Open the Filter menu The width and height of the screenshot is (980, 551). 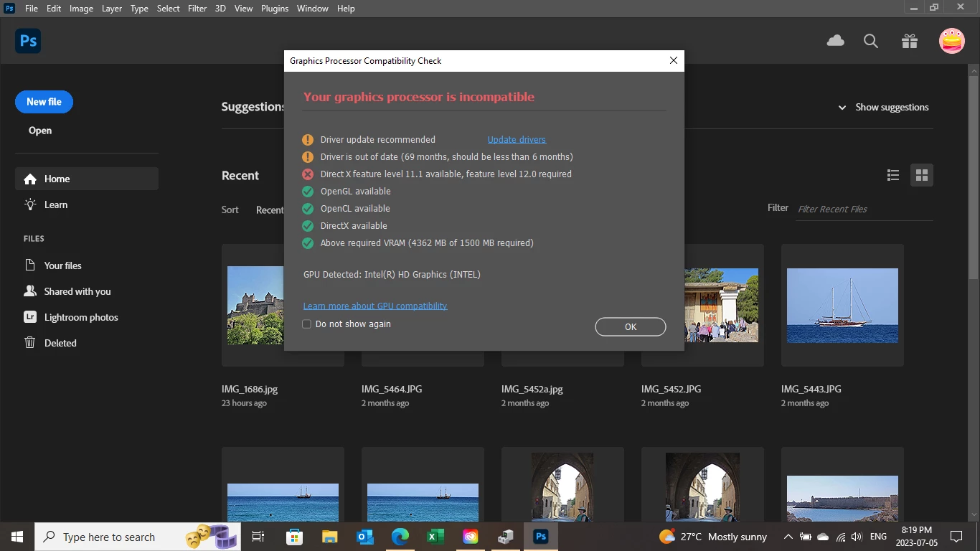coord(197,9)
